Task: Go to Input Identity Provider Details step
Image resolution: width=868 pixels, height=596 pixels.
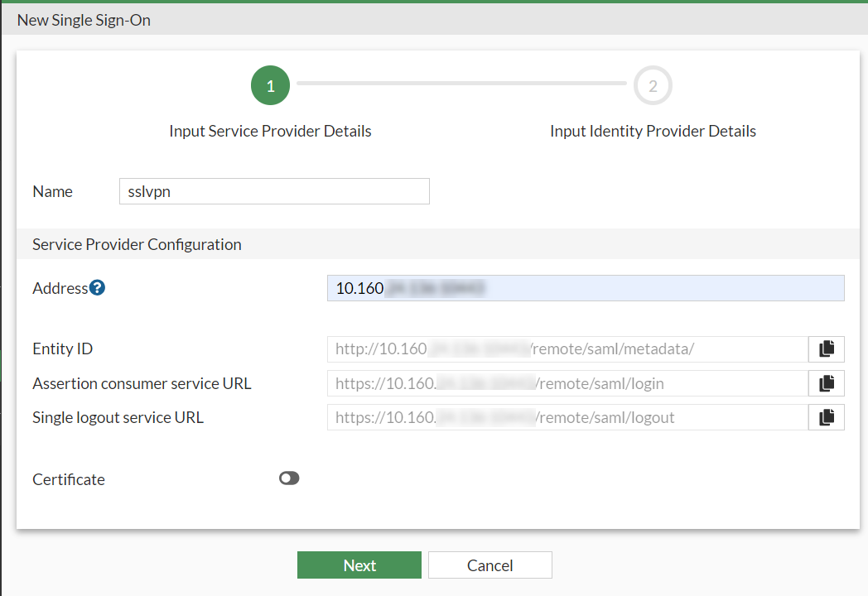Action: (x=653, y=131)
